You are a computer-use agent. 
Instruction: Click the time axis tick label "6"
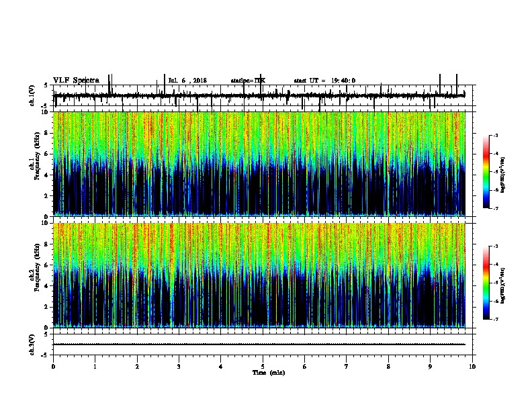(304, 367)
